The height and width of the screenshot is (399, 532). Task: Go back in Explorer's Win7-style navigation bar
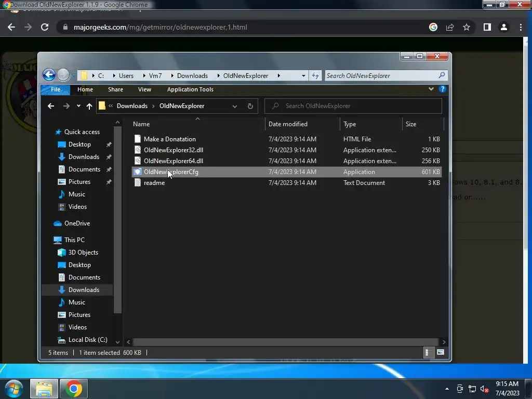pyautogui.click(x=49, y=75)
